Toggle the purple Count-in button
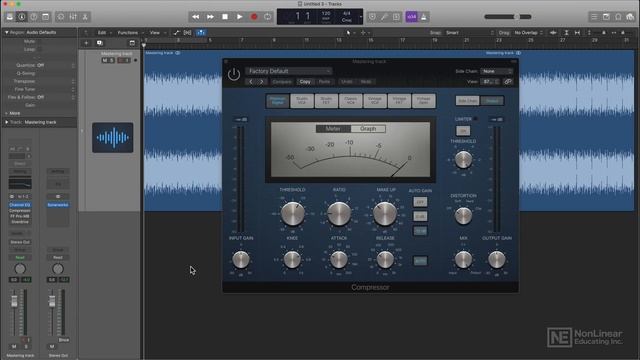The height and width of the screenshot is (360, 640). 411,17
